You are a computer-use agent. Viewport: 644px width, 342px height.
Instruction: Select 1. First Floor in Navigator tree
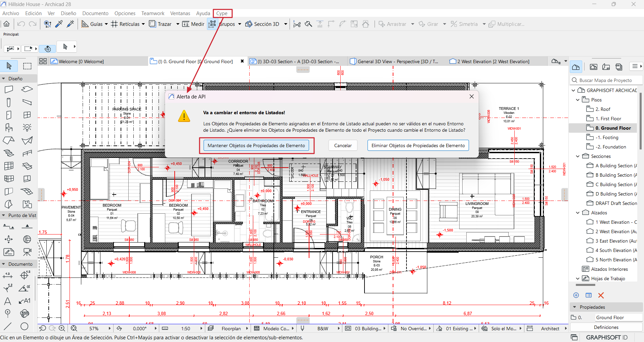tap(608, 119)
